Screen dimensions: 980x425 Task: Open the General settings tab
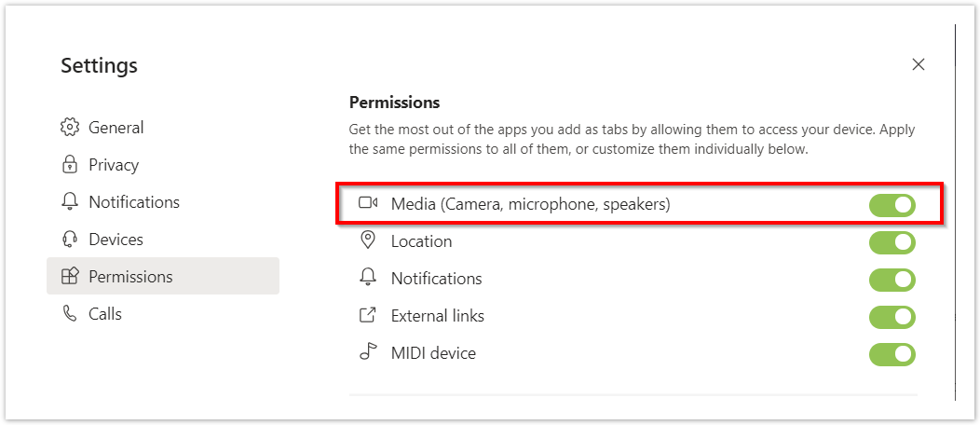coord(116,128)
